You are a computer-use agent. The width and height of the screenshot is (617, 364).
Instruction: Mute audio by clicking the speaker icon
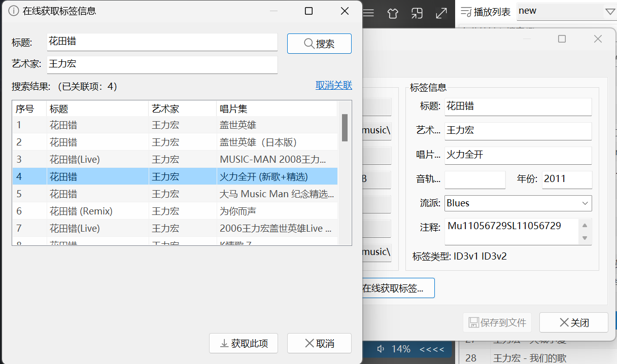[381, 348]
